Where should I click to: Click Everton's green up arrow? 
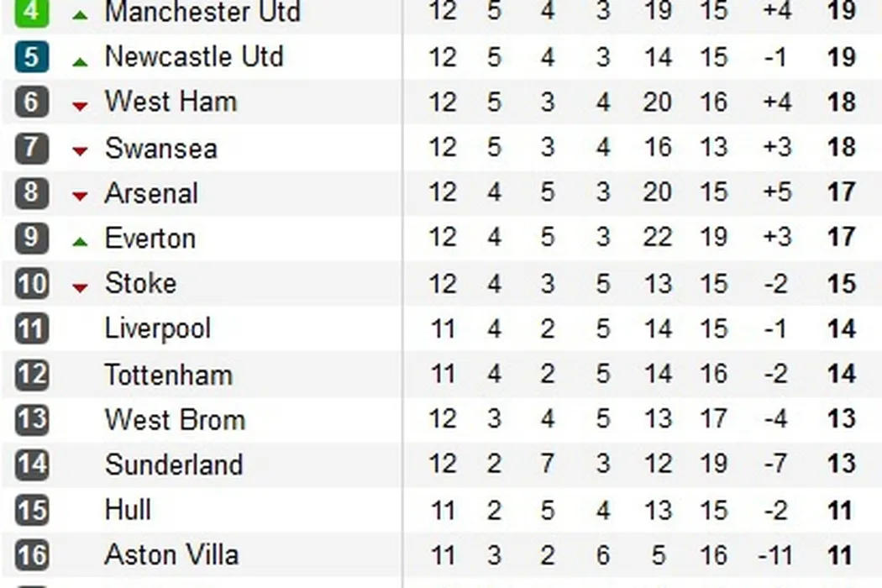pyautogui.click(x=80, y=241)
